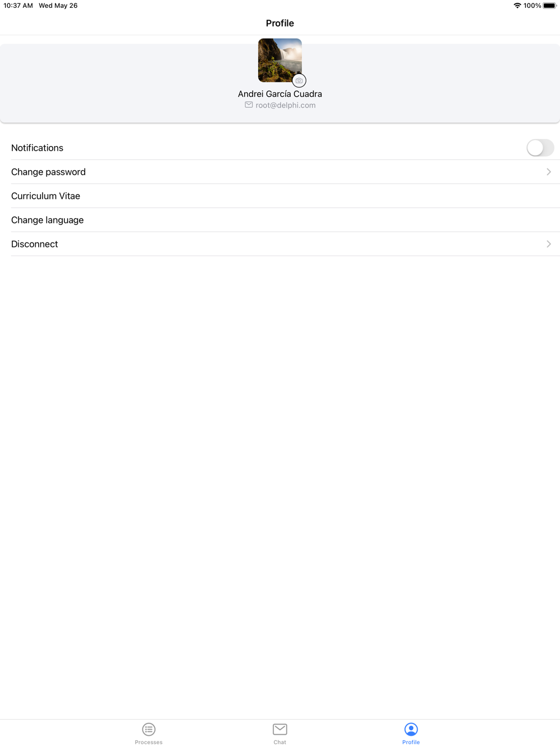Click the root@delphi.com email address

coord(286,105)
